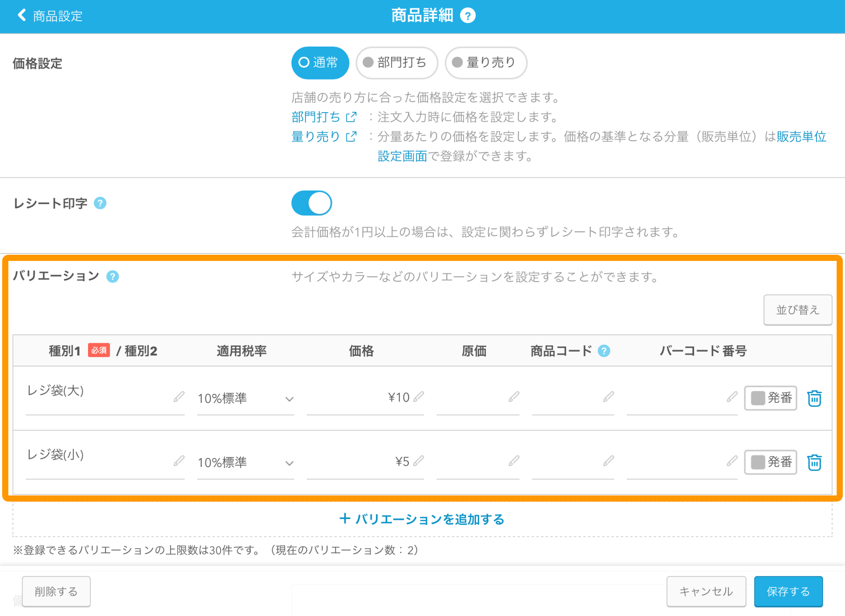Click 原価 pencil icon in レジ袋(小) row
Screen dimensions: 845x616
point(514,461)
